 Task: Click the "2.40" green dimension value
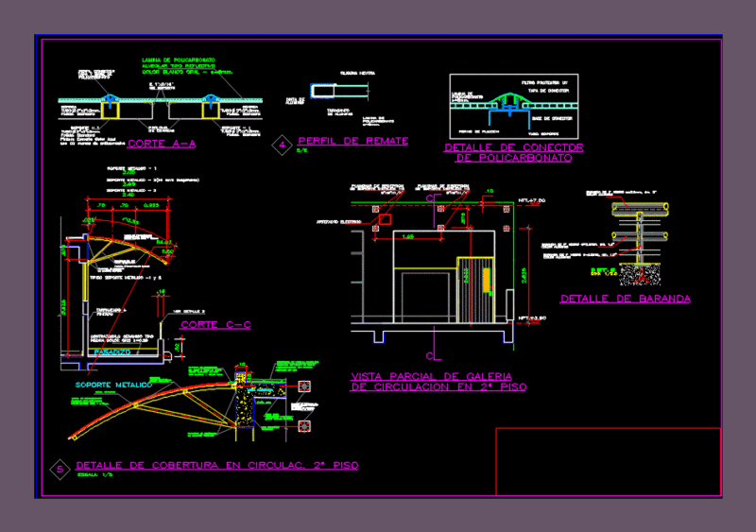[x=129, y=195]
